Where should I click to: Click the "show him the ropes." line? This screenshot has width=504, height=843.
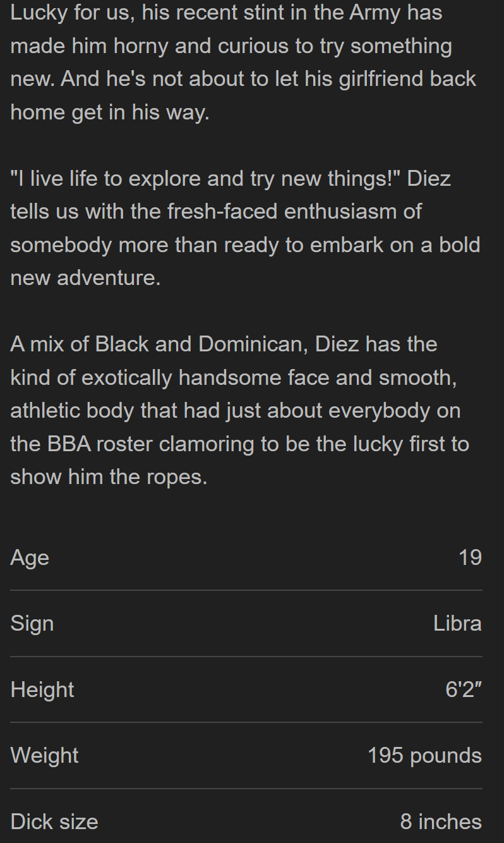pyautogui.click(x=109, y=476)
